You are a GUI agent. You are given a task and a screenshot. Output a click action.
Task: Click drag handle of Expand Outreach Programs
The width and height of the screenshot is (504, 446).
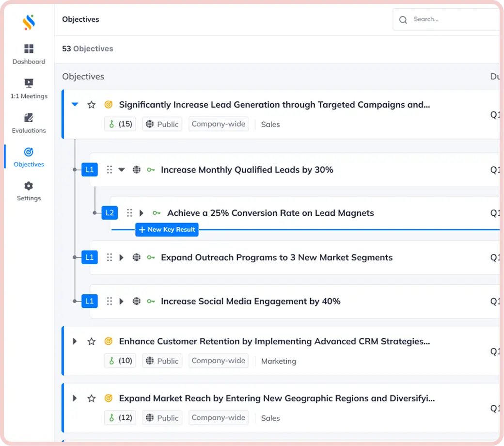pos(110,257)
